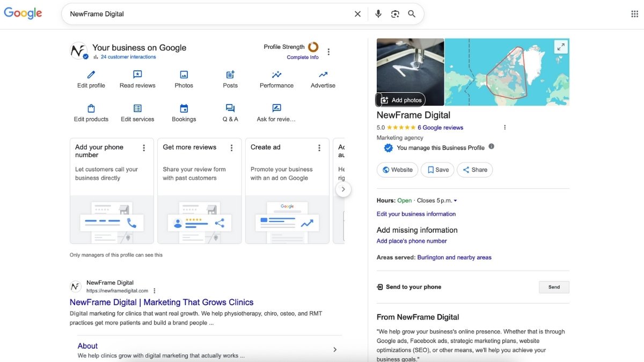644x362 pixels.
Task: Start voice search with microphone icon
Action: tap(378, 14)
